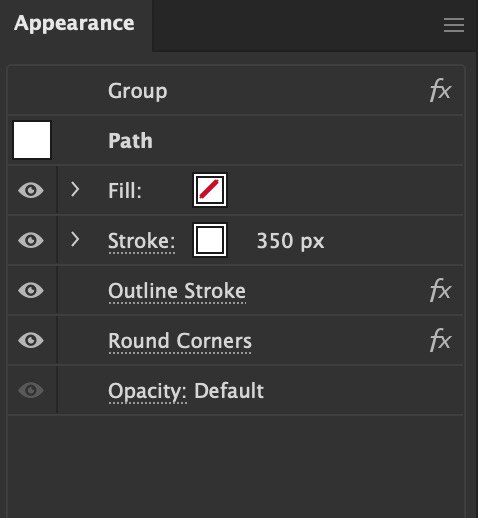Open Round Corners effect options link
Image resolution: width=478 pixels, height=518 pixels.
pyautogui.click(x=180, y=341)
